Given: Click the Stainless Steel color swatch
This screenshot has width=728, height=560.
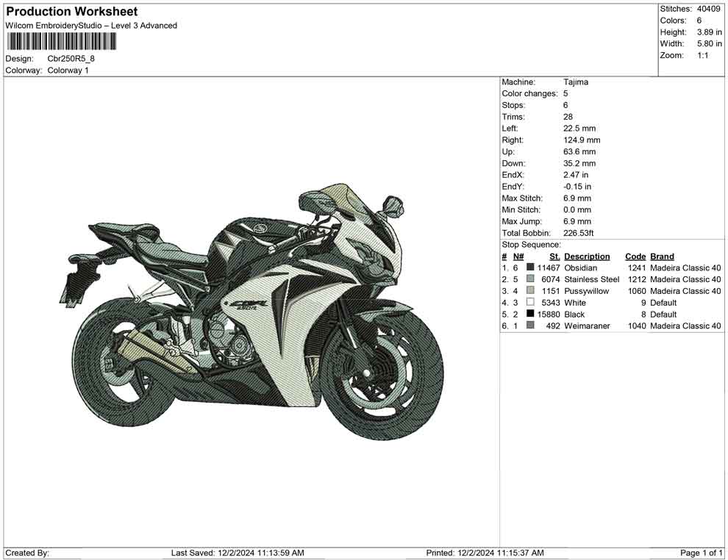Looking at the screenshot, I should pos(529,279).
